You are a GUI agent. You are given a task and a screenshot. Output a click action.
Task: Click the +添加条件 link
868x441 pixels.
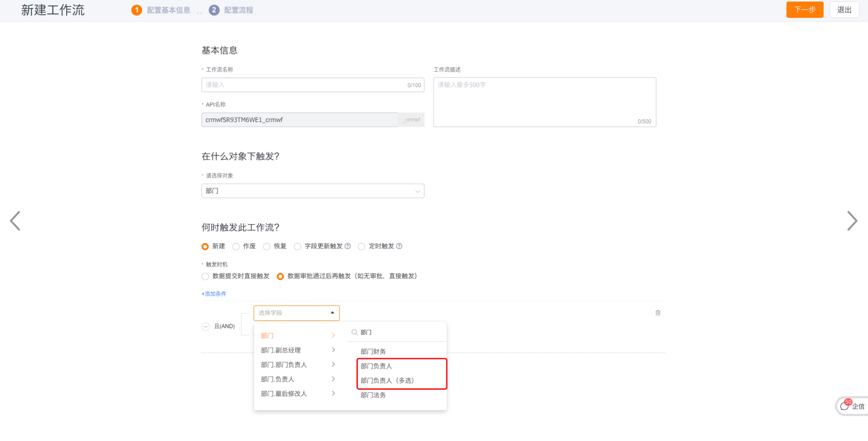[214, 294]
